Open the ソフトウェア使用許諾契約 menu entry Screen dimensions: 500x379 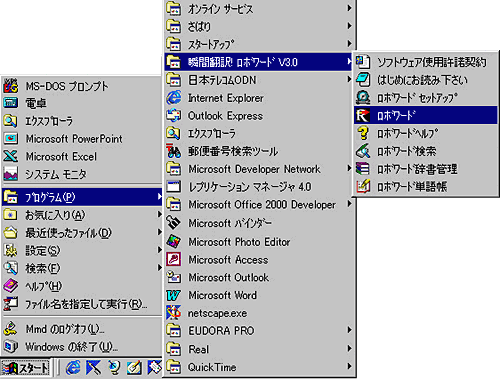point(426,62)
